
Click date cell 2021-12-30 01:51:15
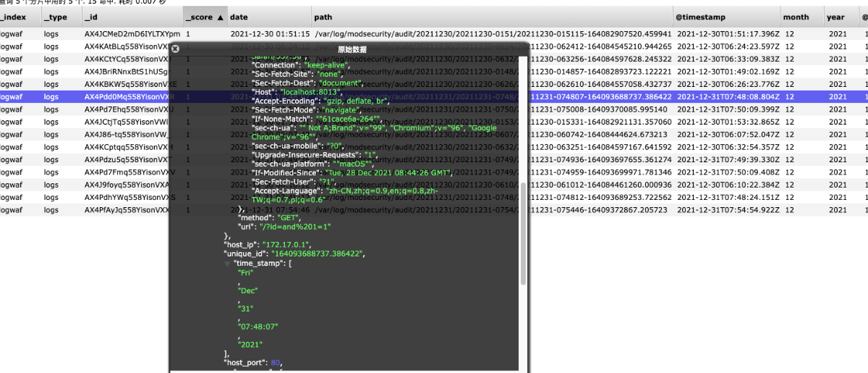(x=270, y=34)
